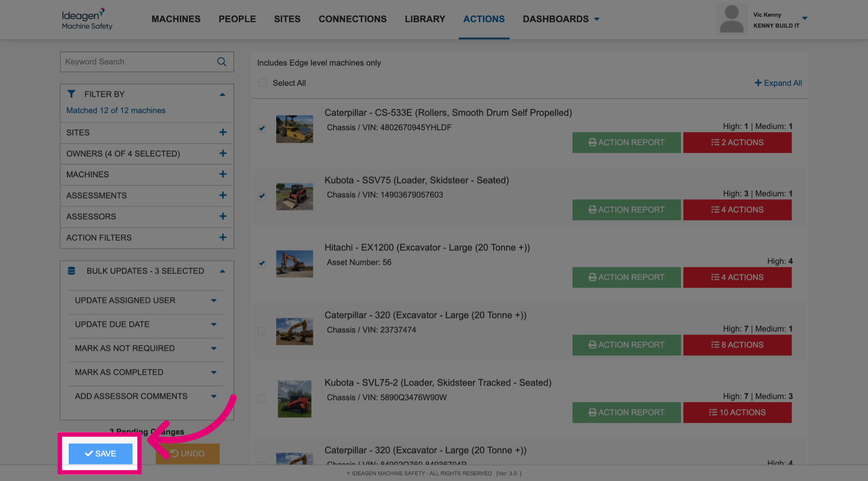Image resolution: width=868 pixels, height=481 pixels.
Task: Click the Filter By funnel icon
Action: tap(71, 94)
